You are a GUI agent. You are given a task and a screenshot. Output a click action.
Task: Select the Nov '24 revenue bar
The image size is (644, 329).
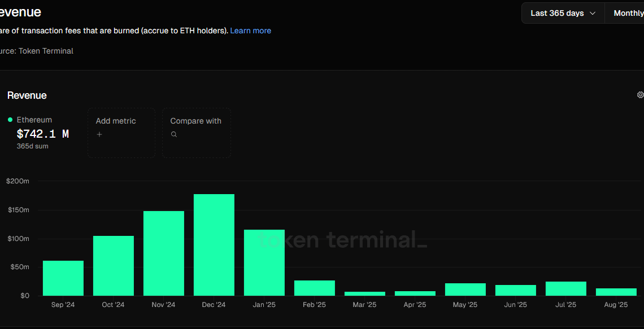pyautogui.click(x=164, y=253)
